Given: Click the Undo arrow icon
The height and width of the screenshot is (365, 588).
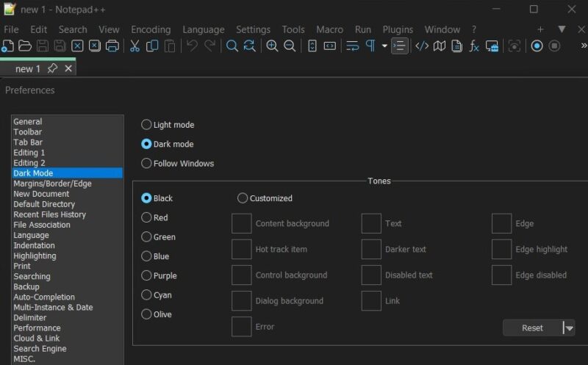Looking at the screenshot, I should coord(192,46).
